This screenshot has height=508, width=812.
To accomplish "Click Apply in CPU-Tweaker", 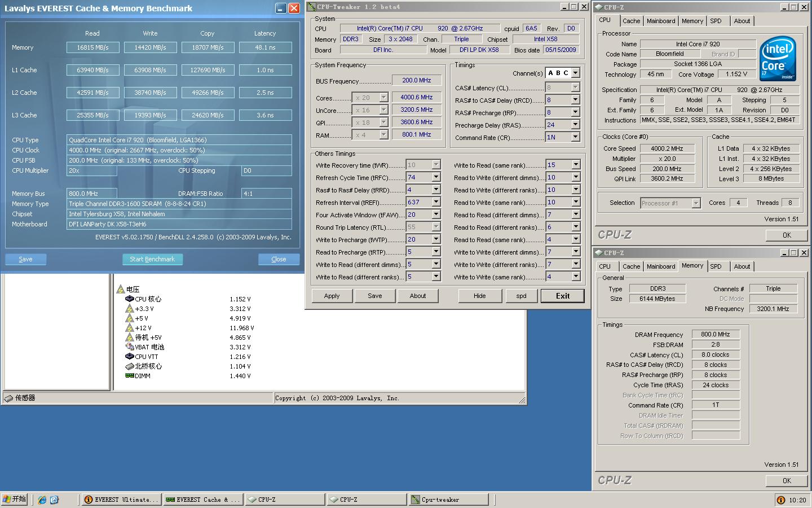I will pyautogui.click(x=332, y=296).
